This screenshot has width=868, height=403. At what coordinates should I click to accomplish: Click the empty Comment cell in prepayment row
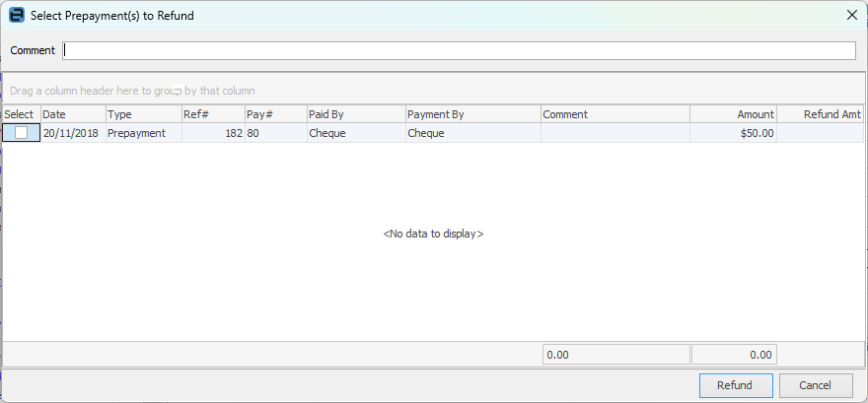(615, 133)
